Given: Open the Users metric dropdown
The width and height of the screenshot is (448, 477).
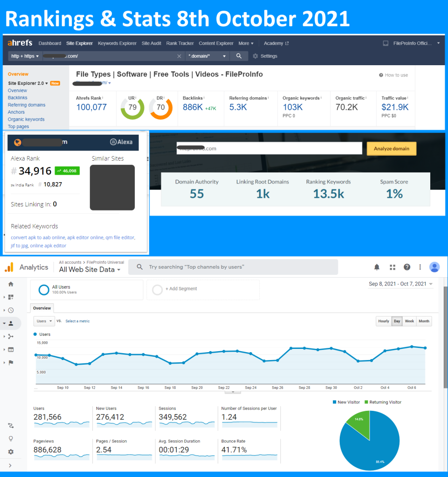Looking at the screenshot, I should click(44, 321).
